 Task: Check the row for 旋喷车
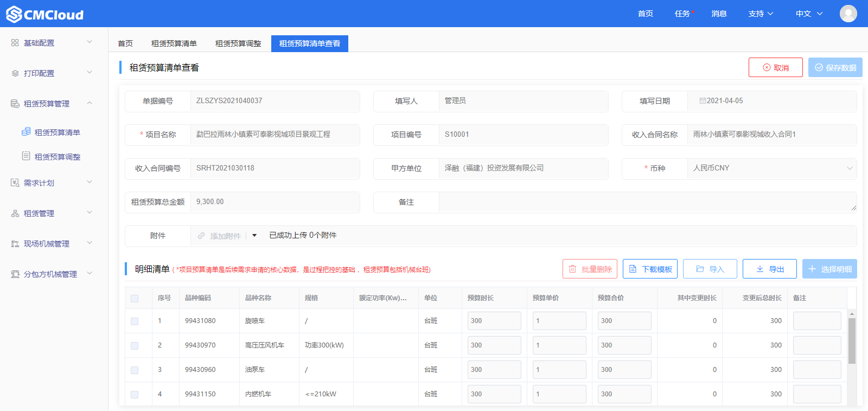(x=135, y=321)
